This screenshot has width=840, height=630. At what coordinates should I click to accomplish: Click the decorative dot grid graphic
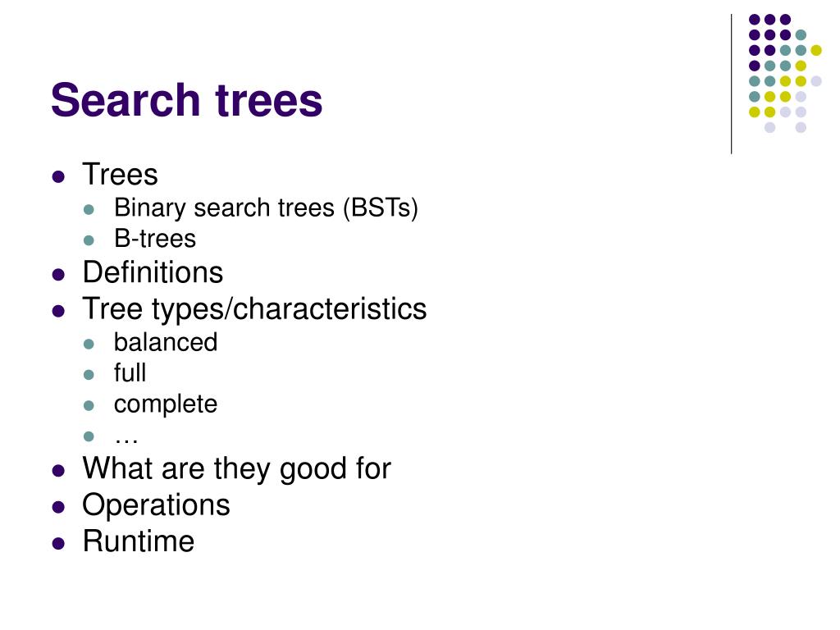(x=785, y=73)
